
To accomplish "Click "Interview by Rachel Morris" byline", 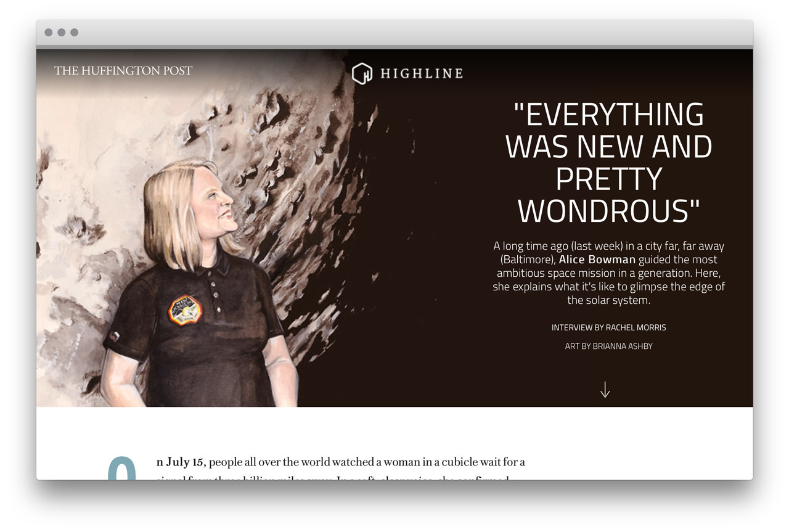I will click(x=609, y=327).
